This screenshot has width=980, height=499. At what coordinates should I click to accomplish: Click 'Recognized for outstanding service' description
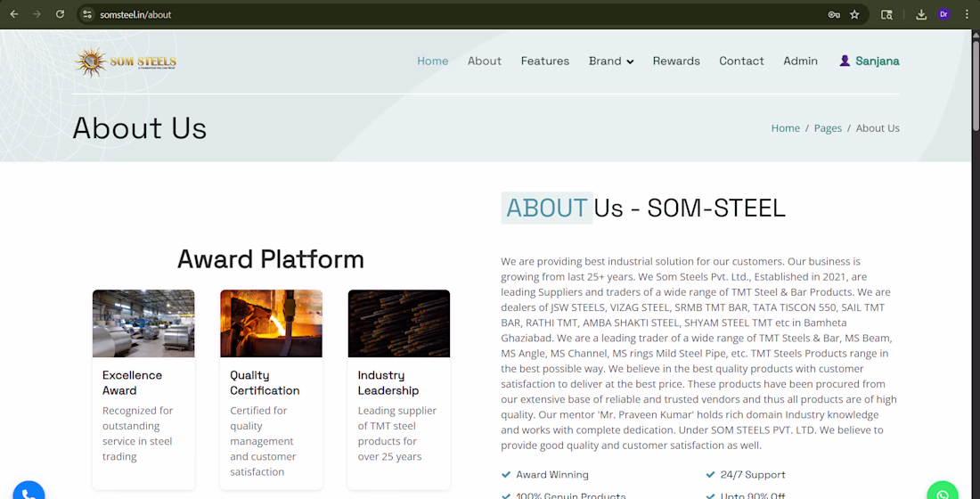coord(137,433)
